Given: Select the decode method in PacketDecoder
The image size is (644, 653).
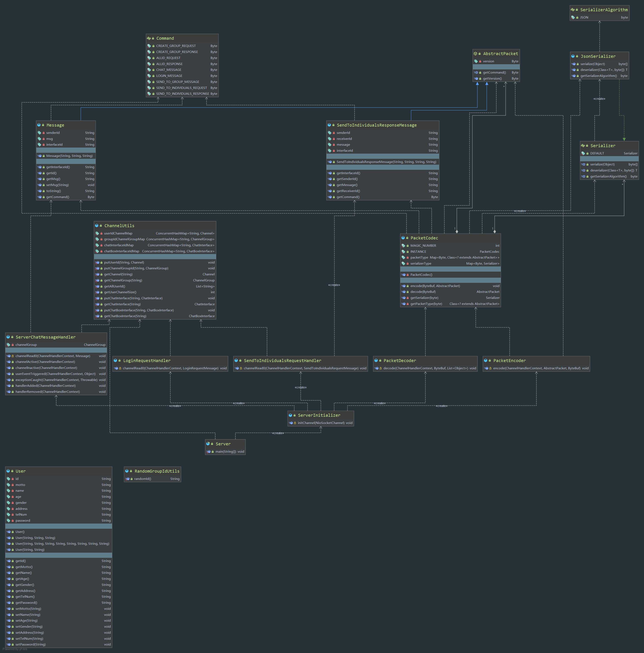Looking at the screenshot, I should click(425, 368).
